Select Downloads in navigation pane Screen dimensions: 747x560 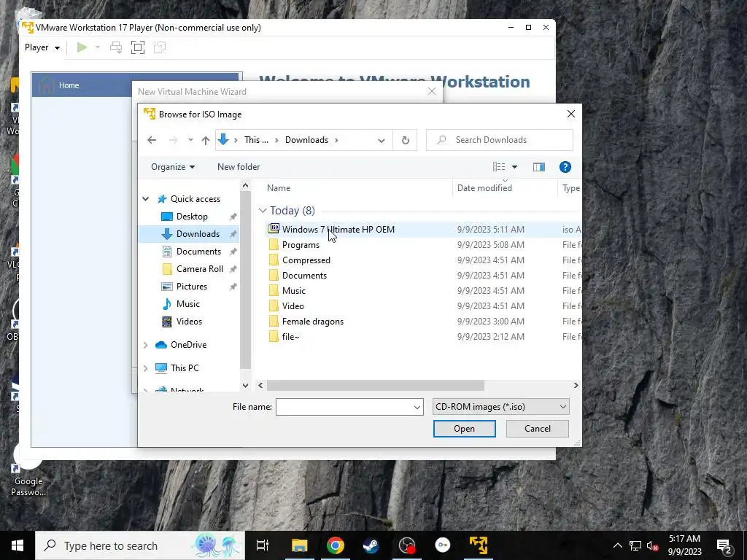(198, 234)
